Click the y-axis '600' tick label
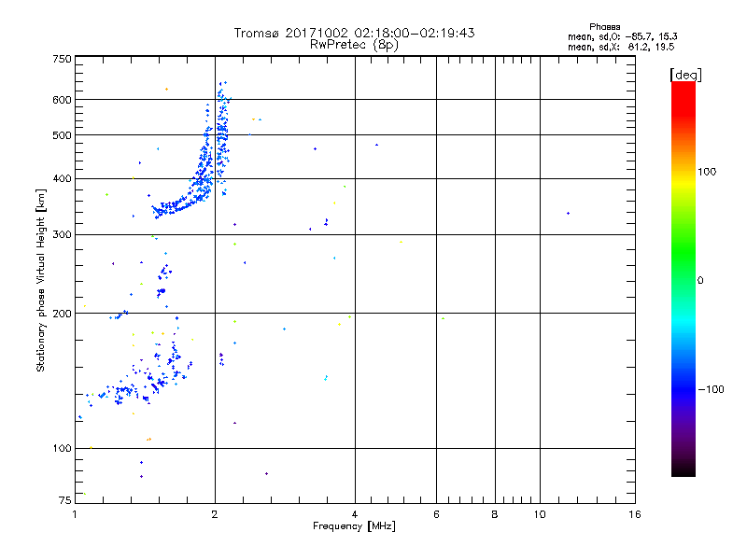The image size is (747, 560). click(62, 100)
